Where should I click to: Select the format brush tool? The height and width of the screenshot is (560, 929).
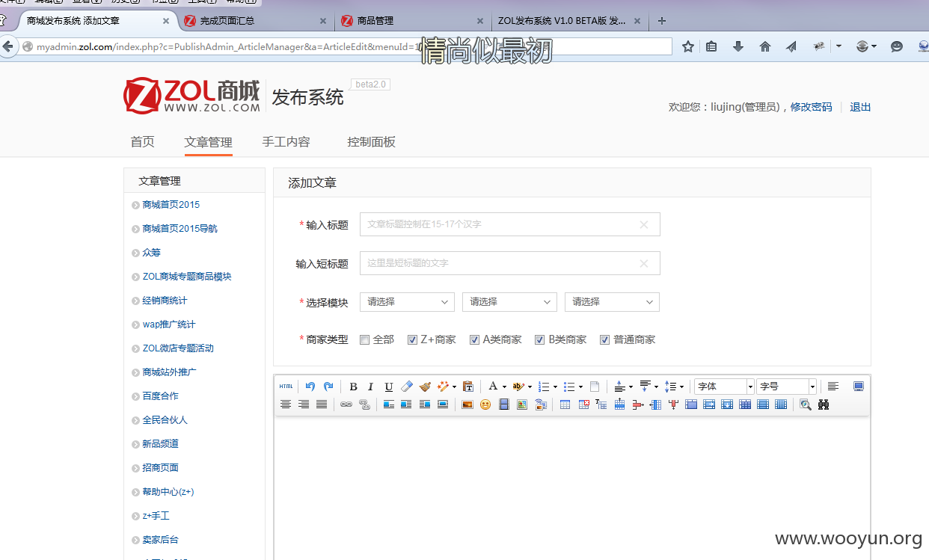tap(425, 387)
